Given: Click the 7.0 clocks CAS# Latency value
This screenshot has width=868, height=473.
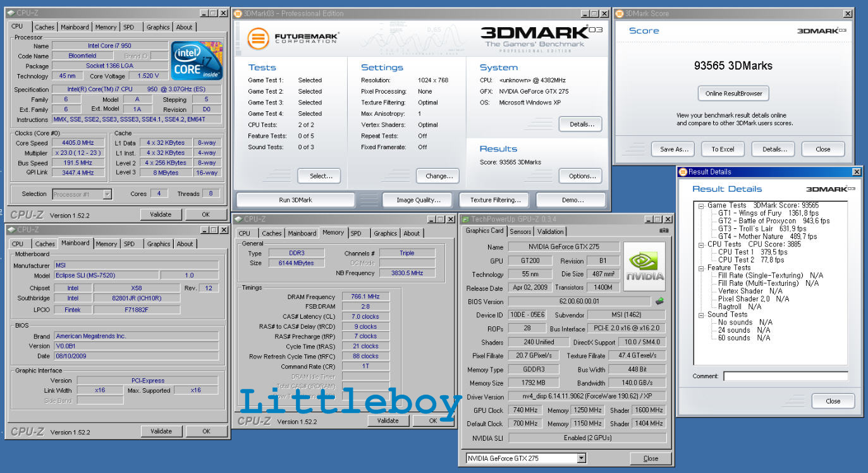Looking at the screenshot, I should pyautogui.click(x=365, y=316).
